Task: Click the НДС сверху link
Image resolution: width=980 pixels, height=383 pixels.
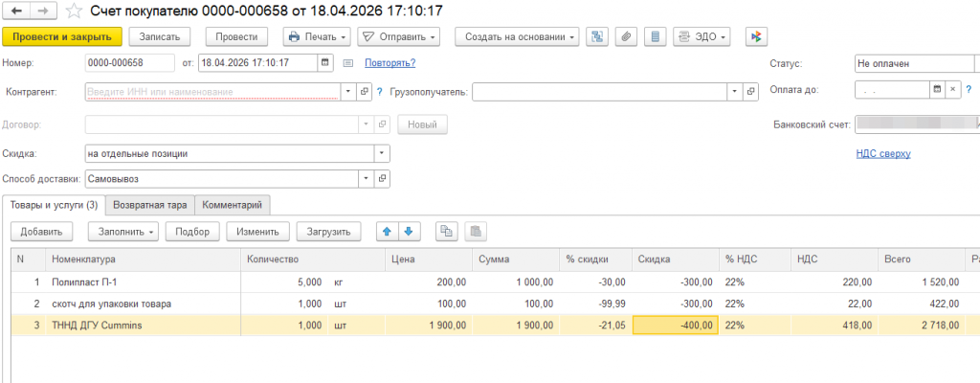Action: click(883, 154)
